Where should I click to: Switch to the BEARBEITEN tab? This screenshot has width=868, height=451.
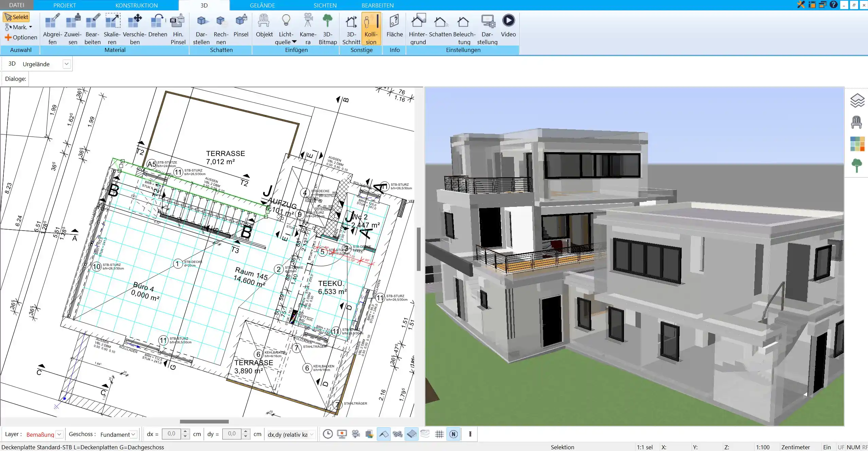[x=377, y=5]
